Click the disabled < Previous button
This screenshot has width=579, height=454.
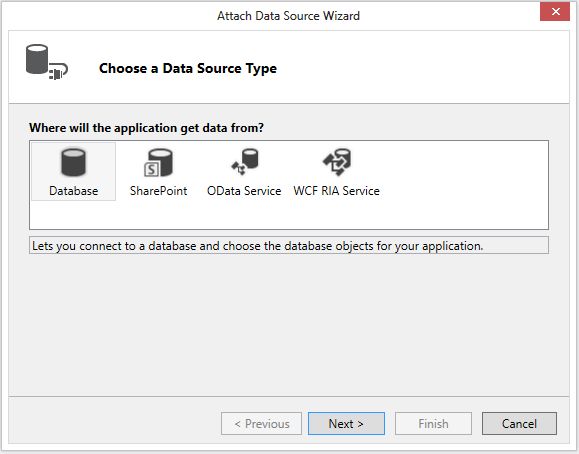(x=261, y=423)
